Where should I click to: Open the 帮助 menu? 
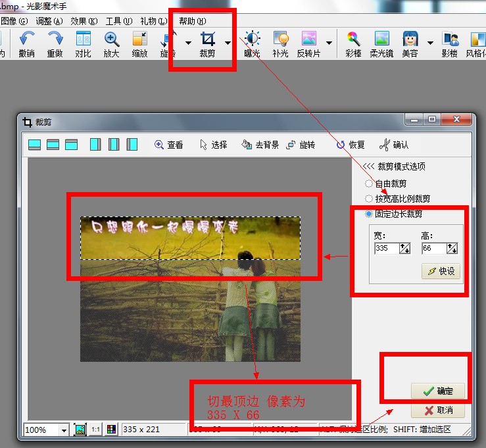(x=191, y=21)
